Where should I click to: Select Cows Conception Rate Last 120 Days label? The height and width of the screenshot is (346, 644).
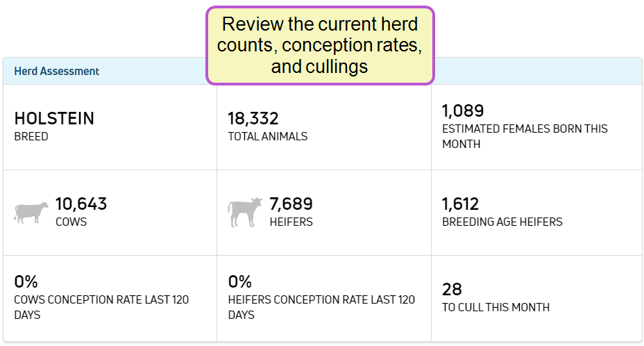[101, 307]
